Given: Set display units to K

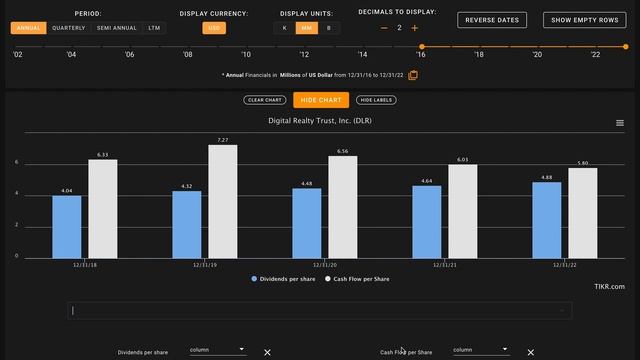Looking at the screenshot, I should 284,28.
